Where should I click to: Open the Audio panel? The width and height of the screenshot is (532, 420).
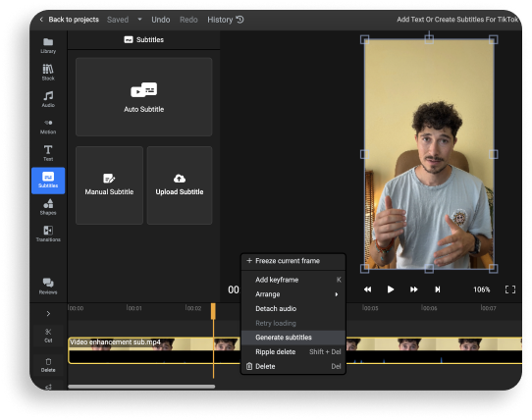[48, 99]
